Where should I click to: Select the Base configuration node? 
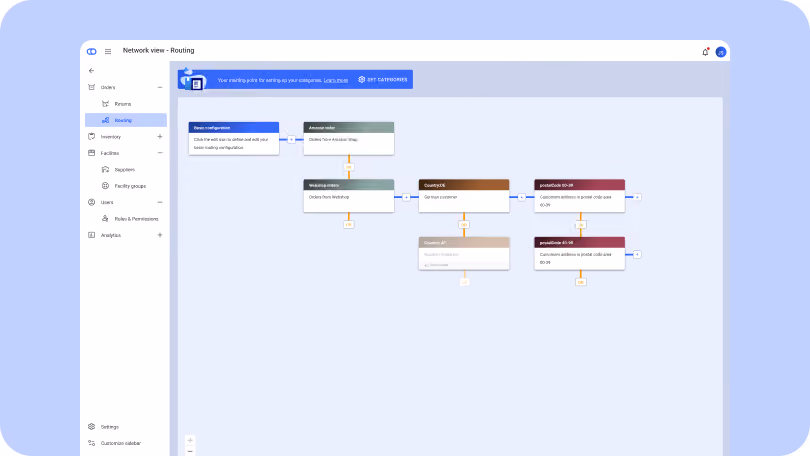[x=233, y=138]
